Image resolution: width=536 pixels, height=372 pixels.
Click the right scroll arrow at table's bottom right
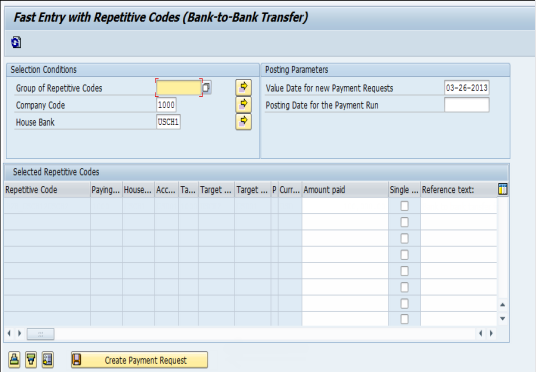(x=491, y=333)
